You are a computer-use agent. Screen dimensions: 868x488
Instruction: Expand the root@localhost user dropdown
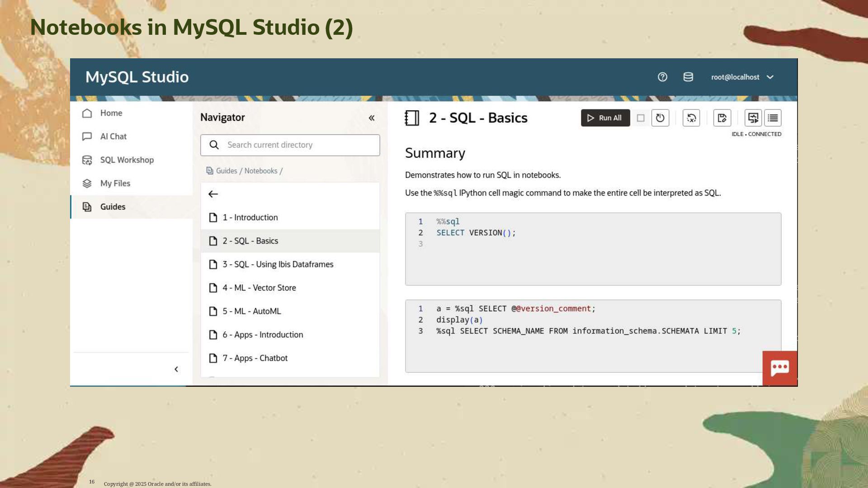coord(742,77)
